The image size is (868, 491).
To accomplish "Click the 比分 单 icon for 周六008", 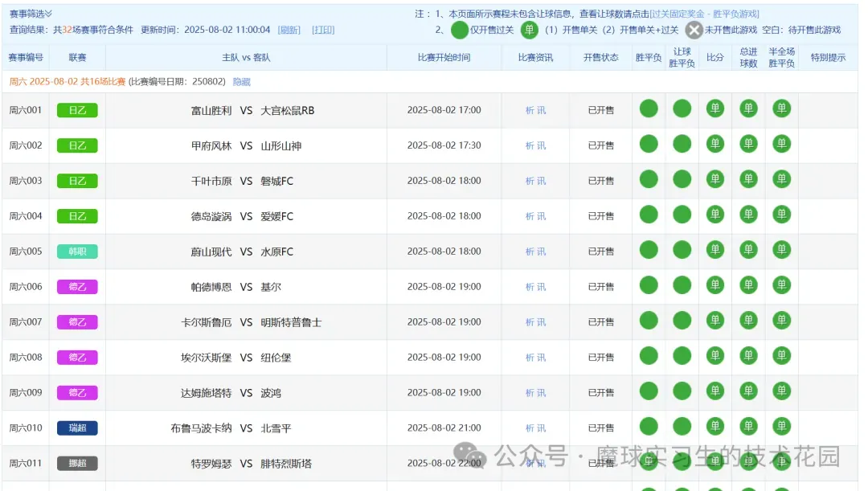I will tap(715, 355).
